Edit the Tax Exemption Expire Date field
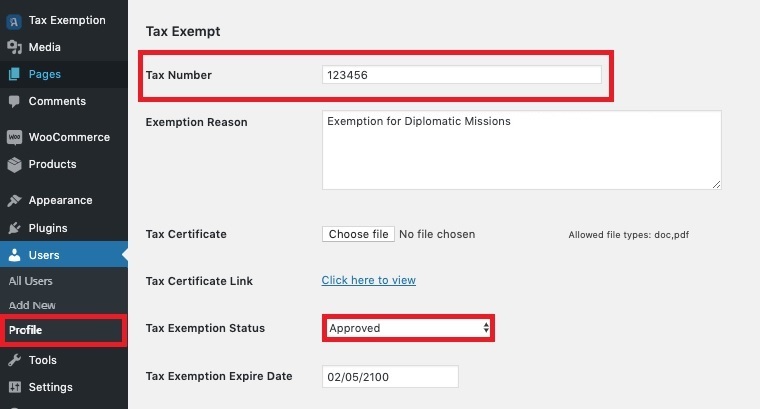 (x=390, y=377)
